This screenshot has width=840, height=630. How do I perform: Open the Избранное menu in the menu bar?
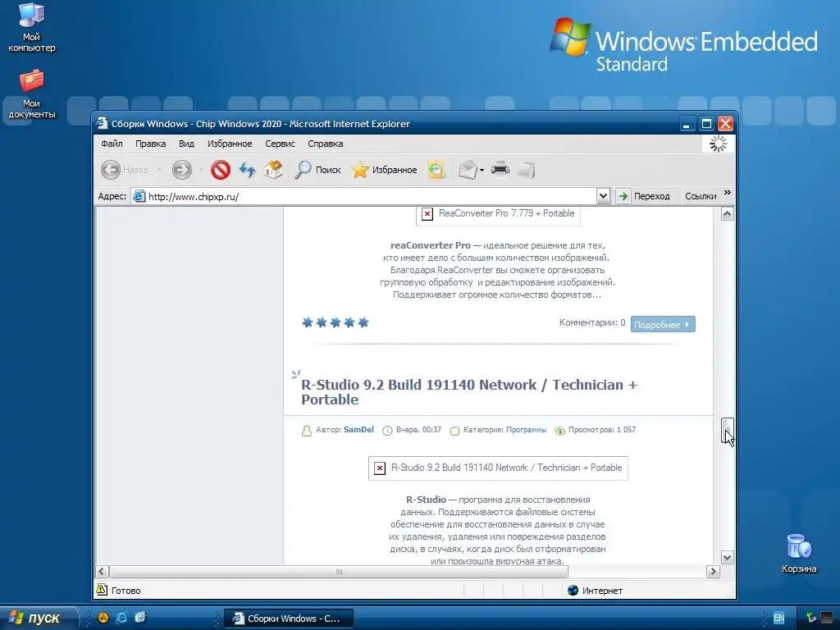click(x=230, y=144)
